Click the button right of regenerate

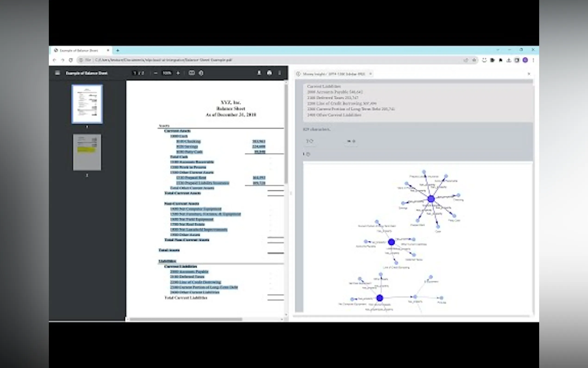[x=351, y=141]
